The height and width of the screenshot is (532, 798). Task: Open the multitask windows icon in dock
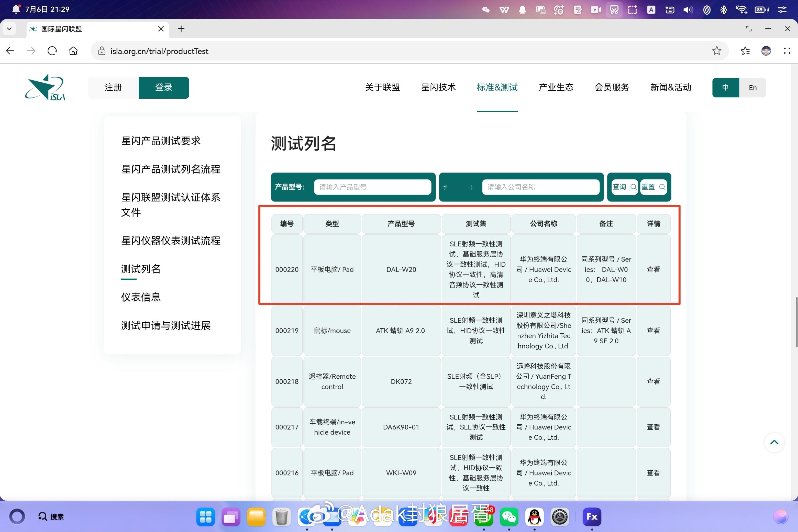pos(231,517)
